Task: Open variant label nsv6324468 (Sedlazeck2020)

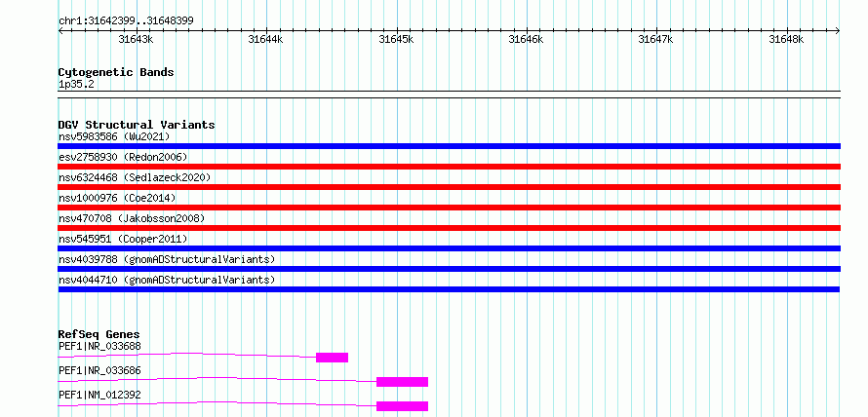Action: coord(135,177)
